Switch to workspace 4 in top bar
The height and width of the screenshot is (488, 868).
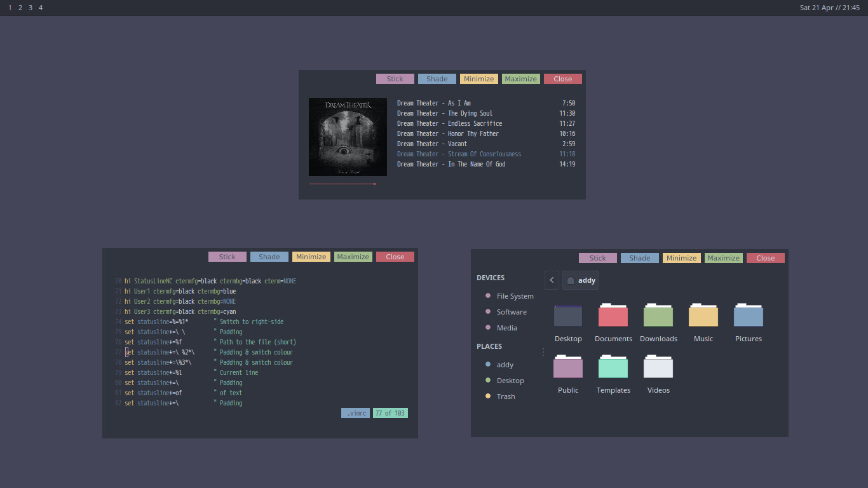pyautogui.click(x=41, y=8)
